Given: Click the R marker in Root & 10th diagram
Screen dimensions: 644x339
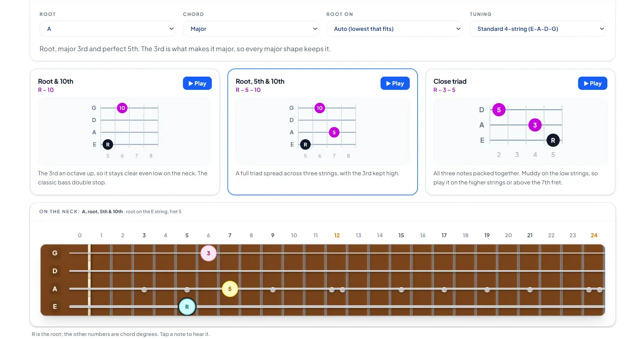Looking at the screenshot, I should point(108,145).
